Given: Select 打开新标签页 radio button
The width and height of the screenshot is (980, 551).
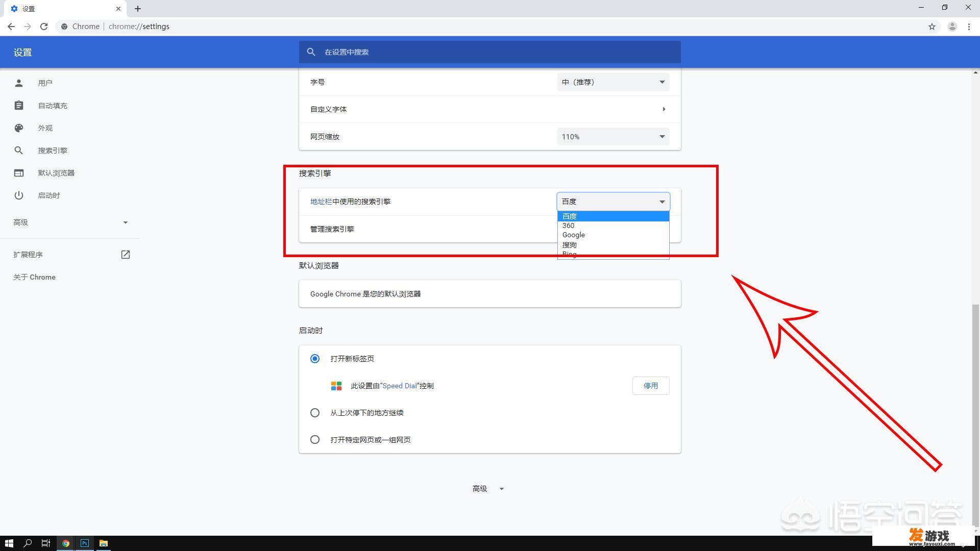Looking at the screenshot, I should coord(315,359).
